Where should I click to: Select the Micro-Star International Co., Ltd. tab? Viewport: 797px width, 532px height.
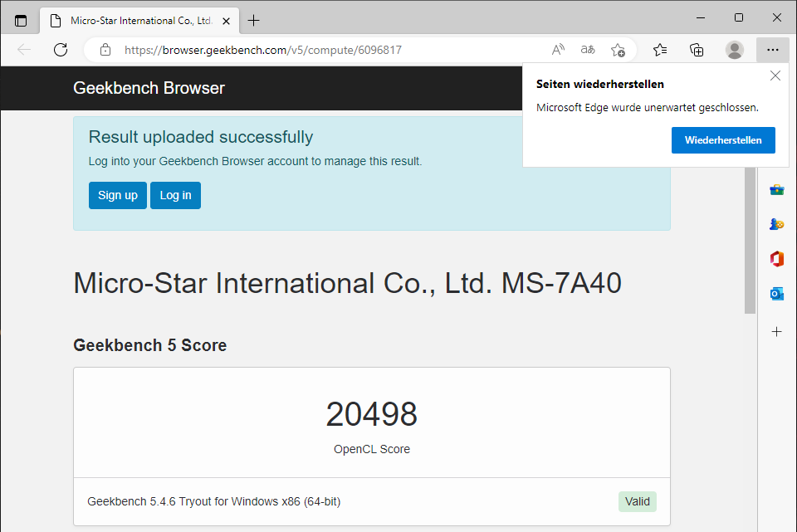pyautogui.click(x=139, y=21)
